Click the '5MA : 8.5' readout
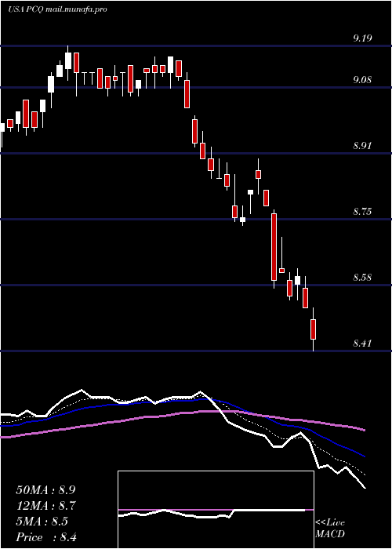This screenshot has height=549, width=392. click(x=42, y=522)
